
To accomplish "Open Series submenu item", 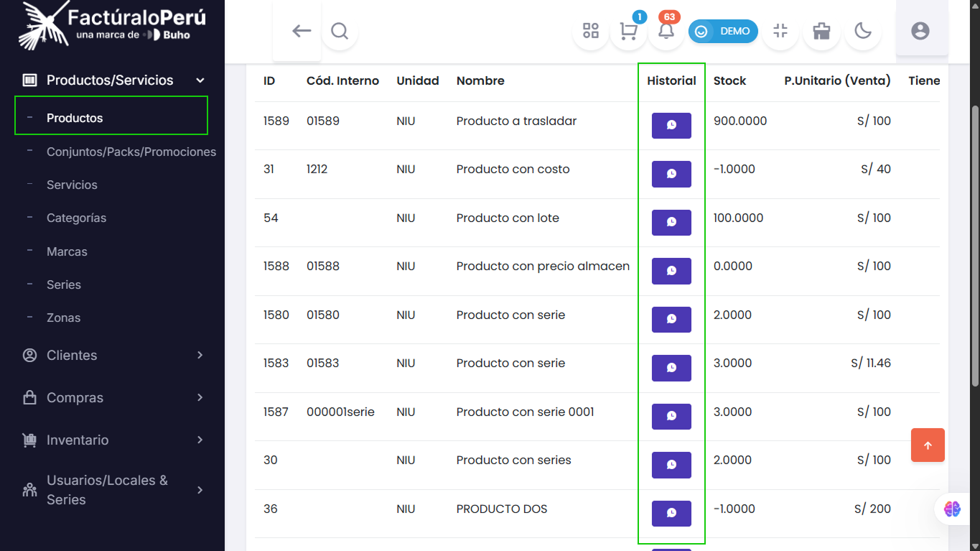I will pyautogui.click(x=64, y=284).
